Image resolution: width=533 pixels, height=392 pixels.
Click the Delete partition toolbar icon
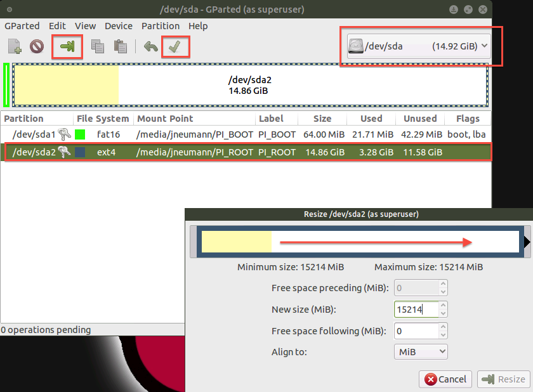(37, 46)
